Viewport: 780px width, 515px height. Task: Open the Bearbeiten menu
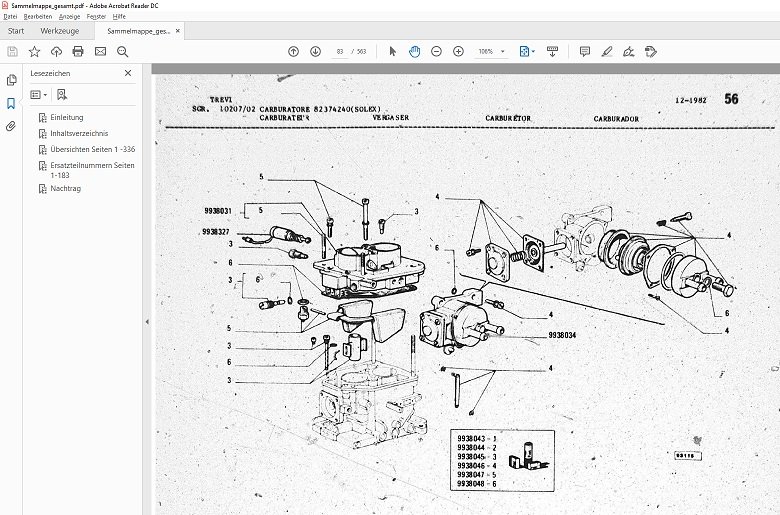coord(38,17)
